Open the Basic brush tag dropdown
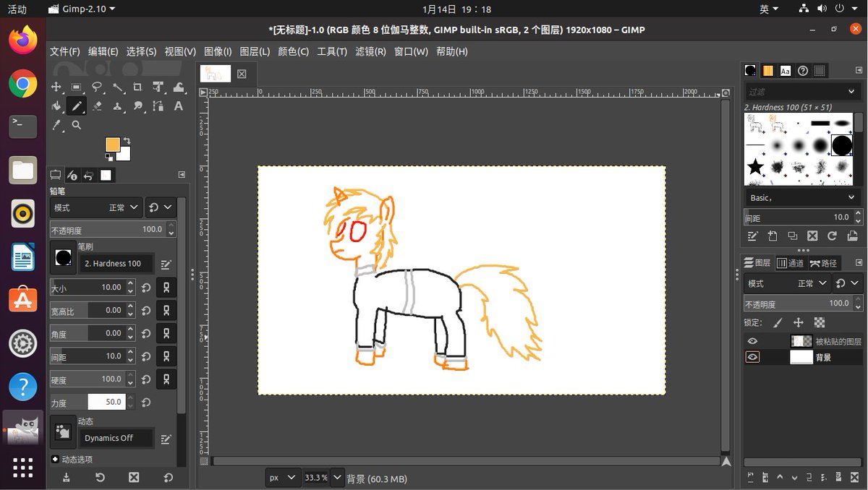This screenshot has width=868, height=490. click(802, 197)
